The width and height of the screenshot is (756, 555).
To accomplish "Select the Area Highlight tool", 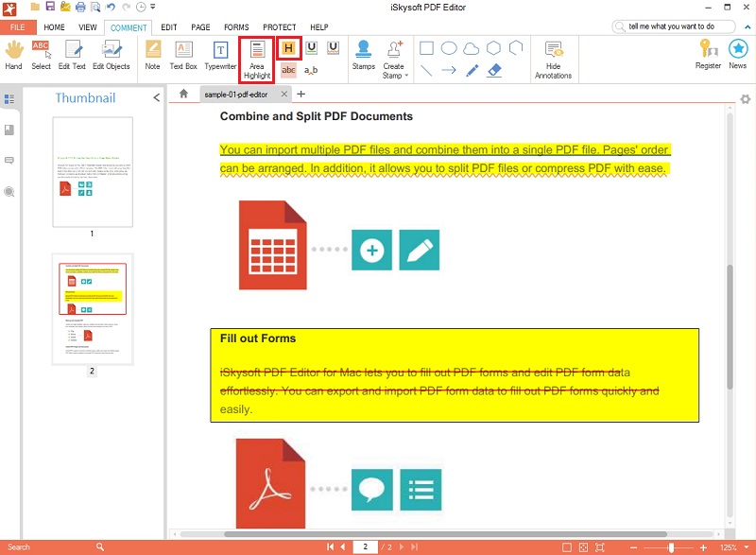I will [255, 59].
